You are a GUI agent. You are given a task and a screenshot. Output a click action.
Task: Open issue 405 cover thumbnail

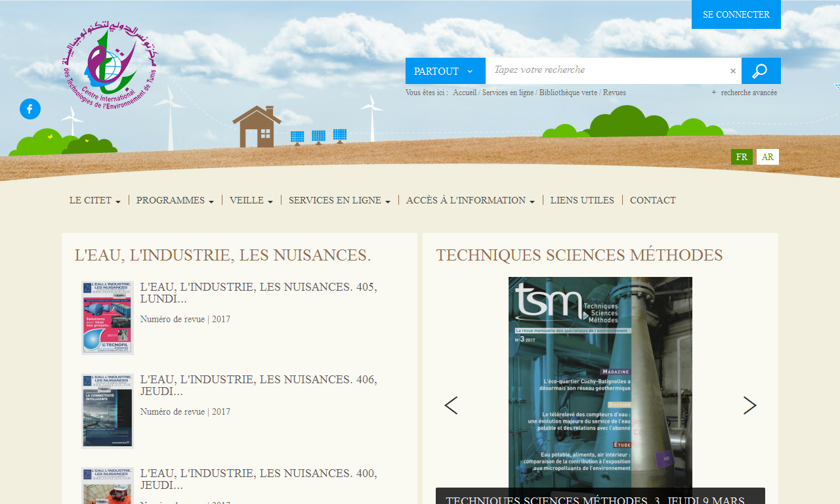pyautogui.click(x=108, y=318)
